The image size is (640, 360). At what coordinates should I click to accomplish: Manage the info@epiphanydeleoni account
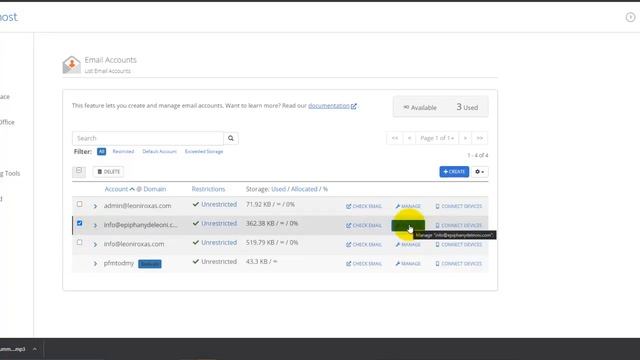point(408,225)
